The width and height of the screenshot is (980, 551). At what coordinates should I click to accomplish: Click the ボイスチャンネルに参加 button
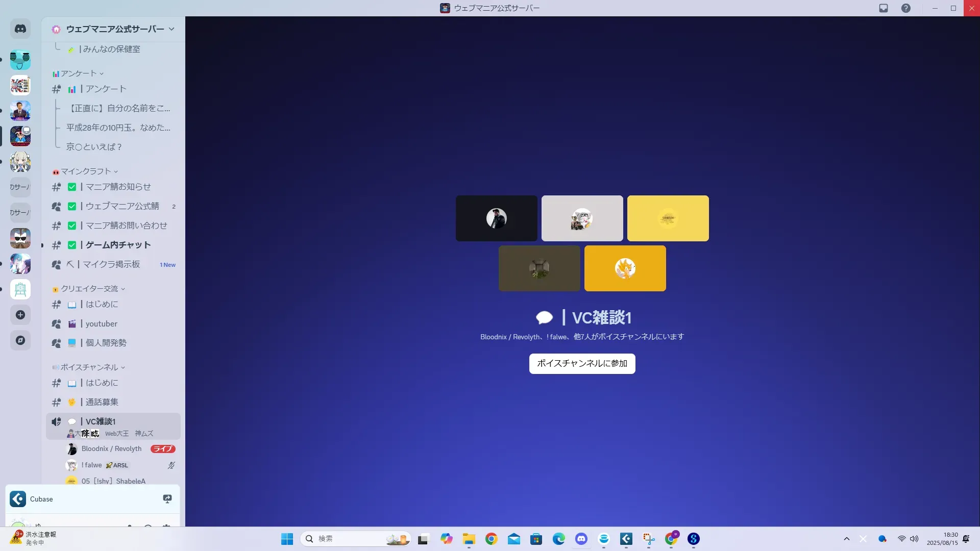(582, 363)
